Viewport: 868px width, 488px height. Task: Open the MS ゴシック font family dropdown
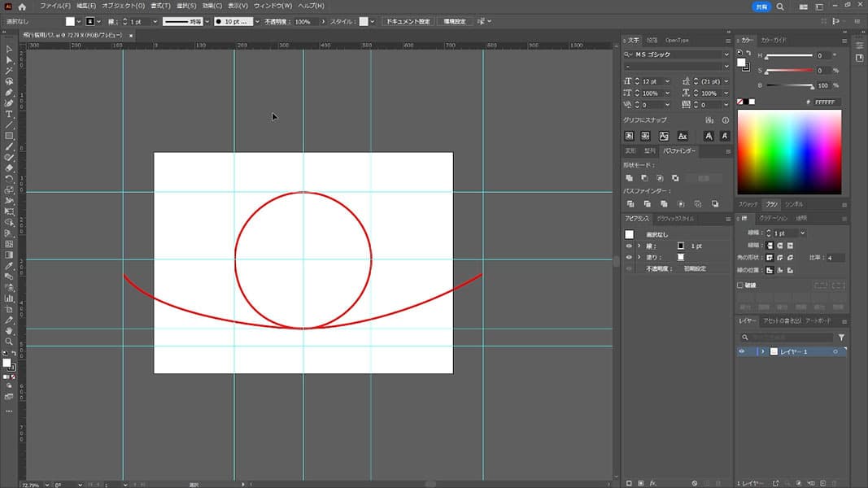[726, 54]
